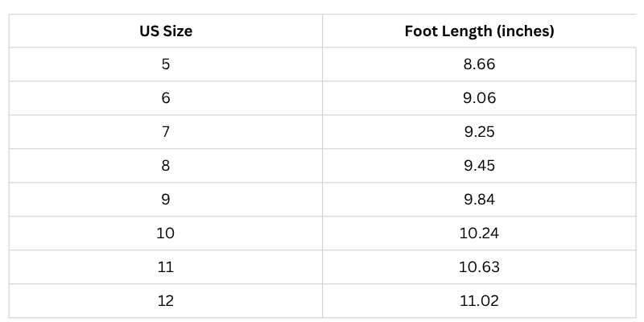Click the US size 7 cell
644x322 pixels.
coord(166,132)
